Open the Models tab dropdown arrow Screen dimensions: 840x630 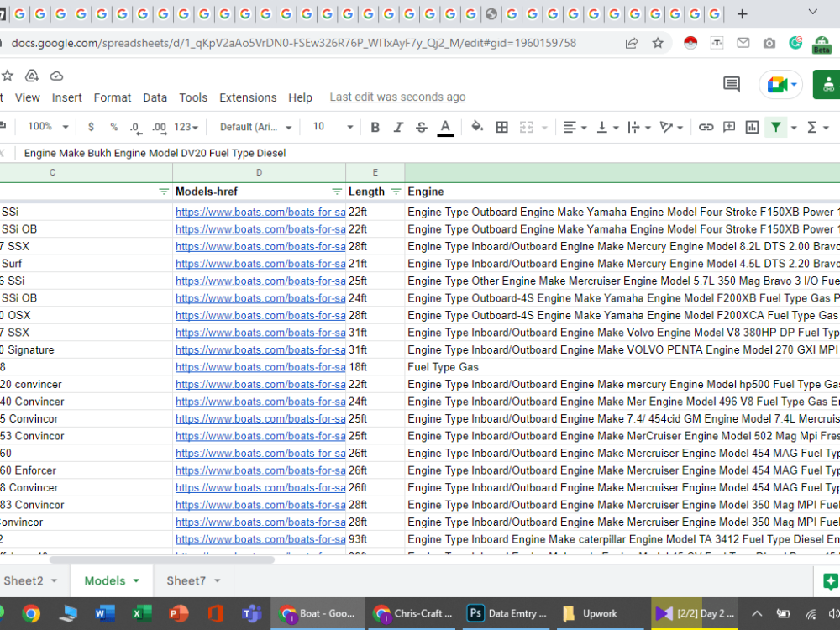click(x=136, y=580)
